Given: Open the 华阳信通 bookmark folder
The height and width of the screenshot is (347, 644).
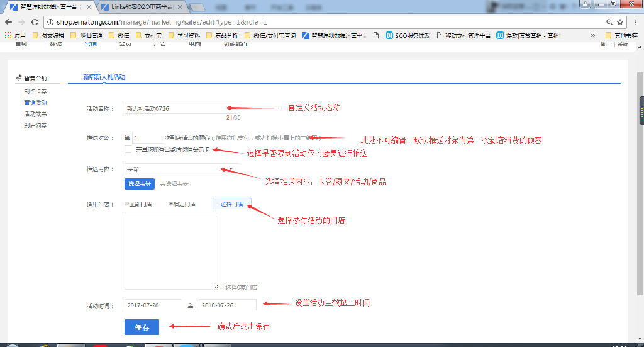Looking at the screenshot, I should click(87, 36).
